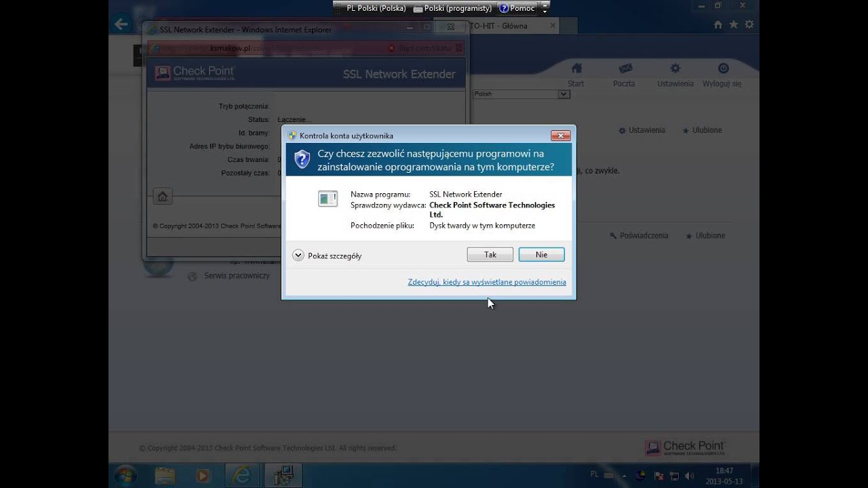The height and width of the screenshot is (488, 868).
Task: Click the Check Point logo in the page footer
Action: point(686,447)
